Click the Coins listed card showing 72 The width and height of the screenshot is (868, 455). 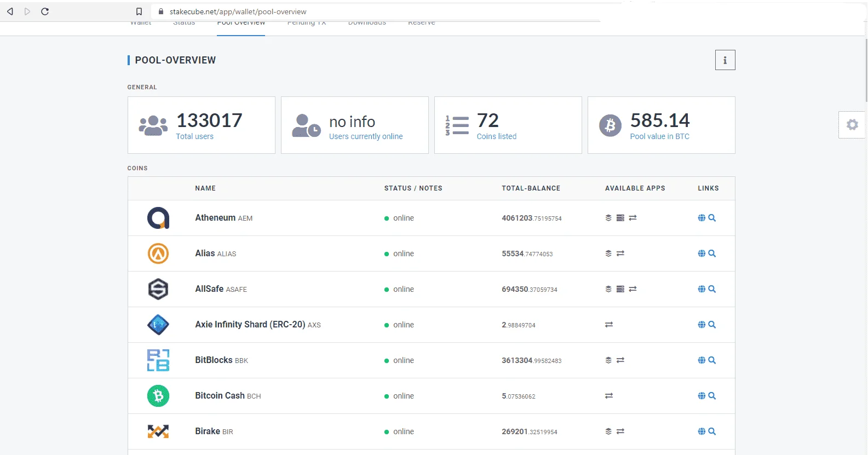(508, 125)
